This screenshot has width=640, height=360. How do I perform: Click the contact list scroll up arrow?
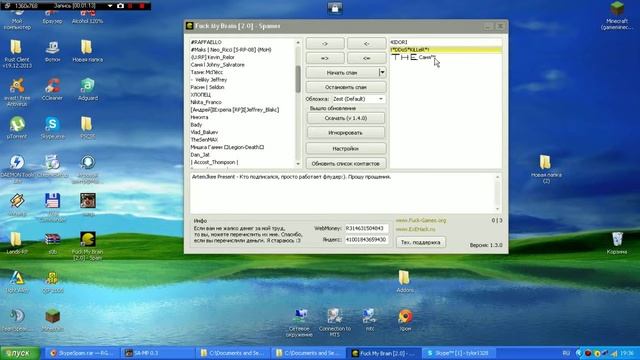[x=298, y=42]
